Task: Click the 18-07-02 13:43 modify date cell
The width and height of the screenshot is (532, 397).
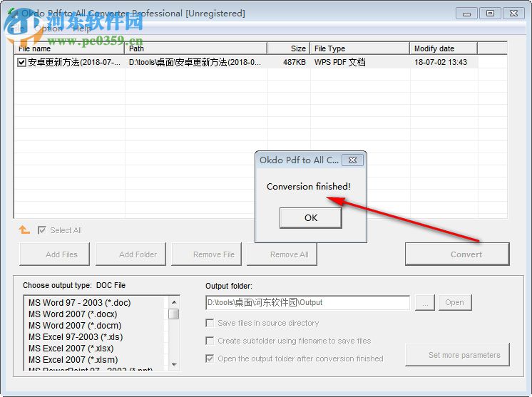Action: (441, 63)
